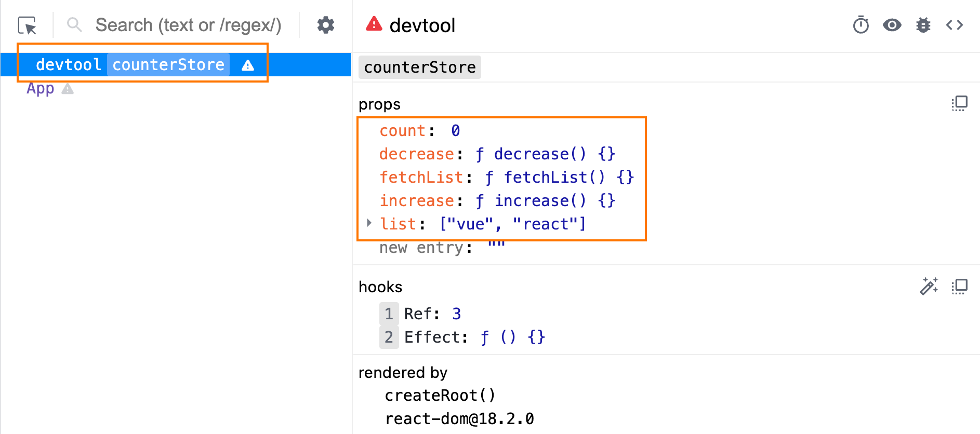Open the components settings gear

(326, 25)
